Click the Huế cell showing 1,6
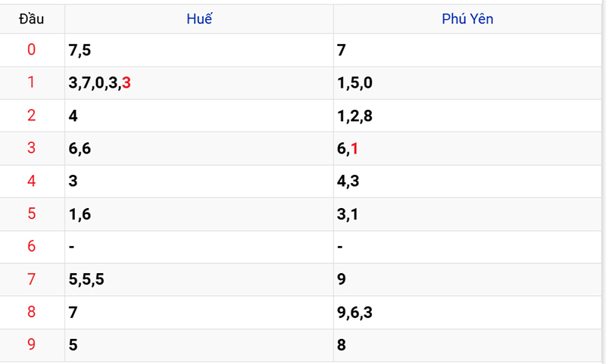 tap(80, 214)
